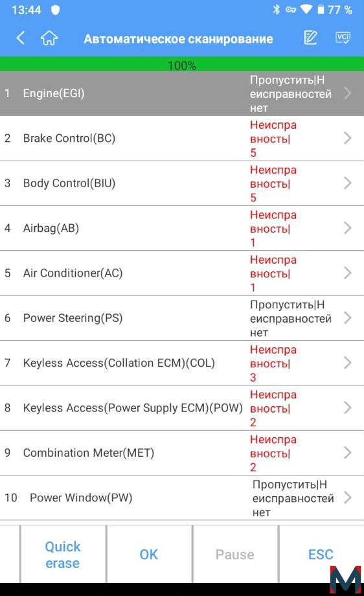Tap the battery indicator in status bar
Screen dimensions: 364x596
click(321, 10)
